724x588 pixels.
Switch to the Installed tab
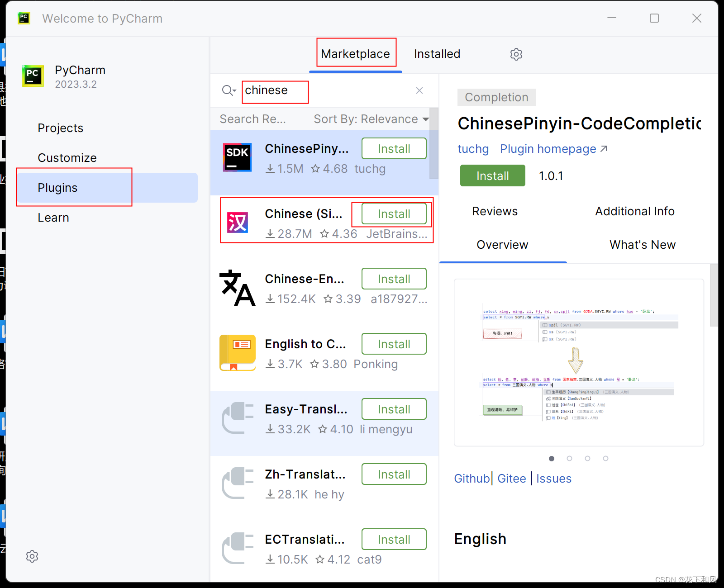(x=437, y=54)
